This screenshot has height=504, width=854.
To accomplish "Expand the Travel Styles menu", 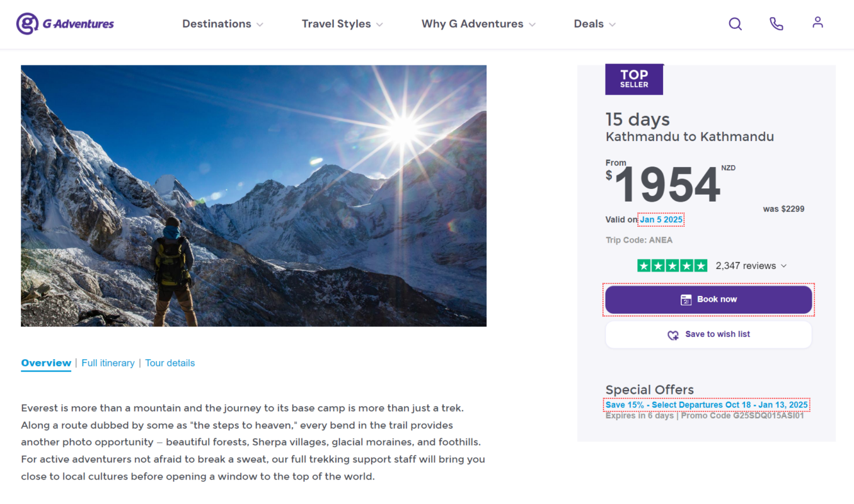I will click(342, 24).
